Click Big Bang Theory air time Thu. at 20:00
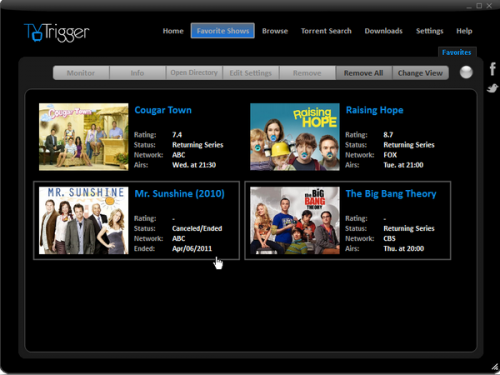The width and height of the screenshot is (500, 375). (404, 248)
